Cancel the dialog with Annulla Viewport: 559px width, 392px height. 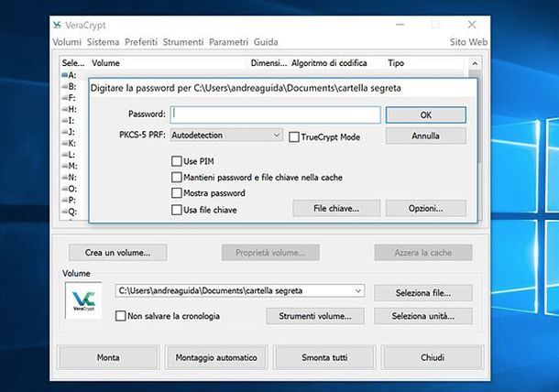tap(426, 136)
